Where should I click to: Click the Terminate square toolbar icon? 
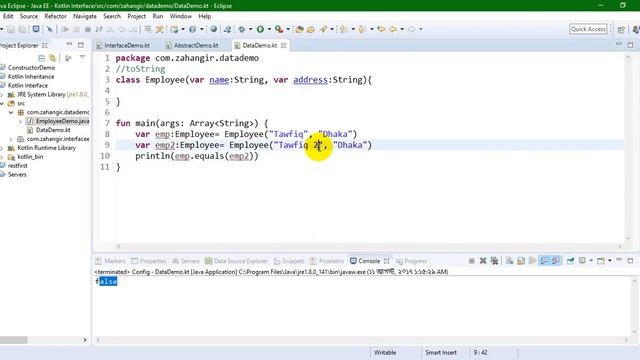click(x=87, y=29)
